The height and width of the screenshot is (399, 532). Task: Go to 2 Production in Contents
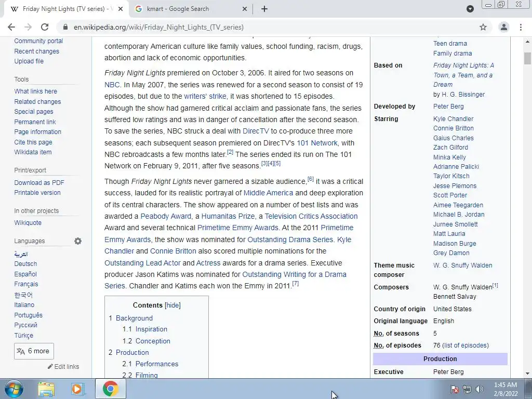[x=132, y=353]
